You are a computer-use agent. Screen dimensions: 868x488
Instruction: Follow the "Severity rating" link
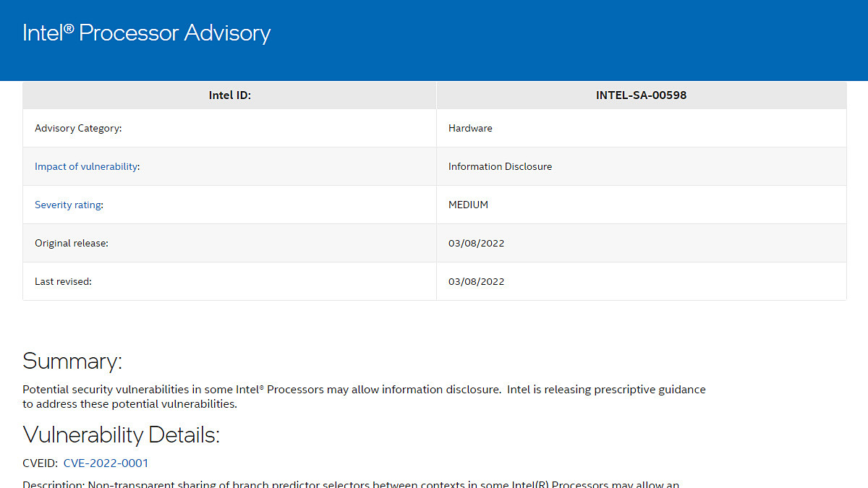click(68, 205)
